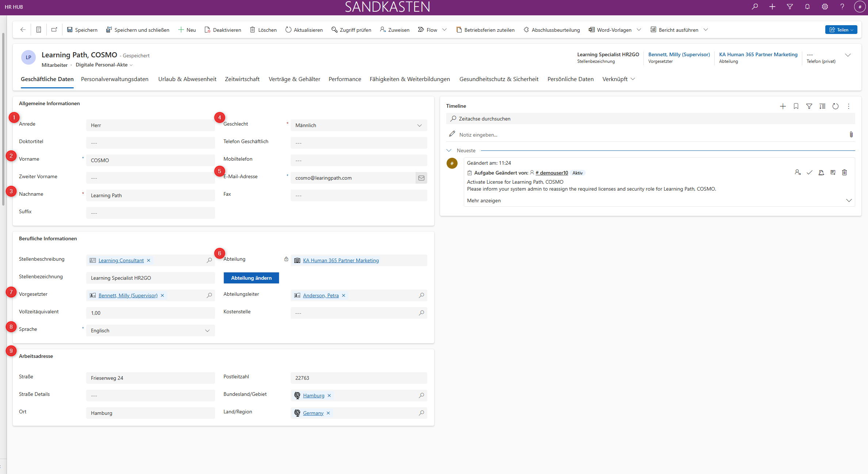Image resolution: width=868 pixels, height=474 pixels.
Task: Click the envelope icon beside the email address
Action: point(421,178)
